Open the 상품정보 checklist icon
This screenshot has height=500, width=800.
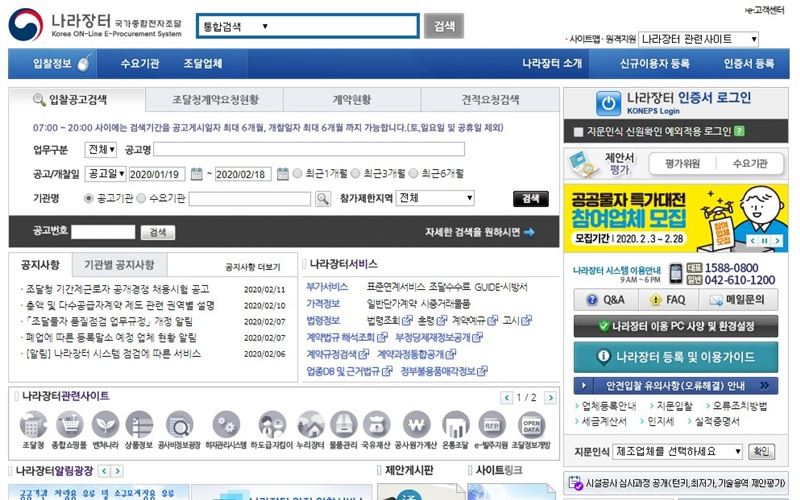coord(139,424)
